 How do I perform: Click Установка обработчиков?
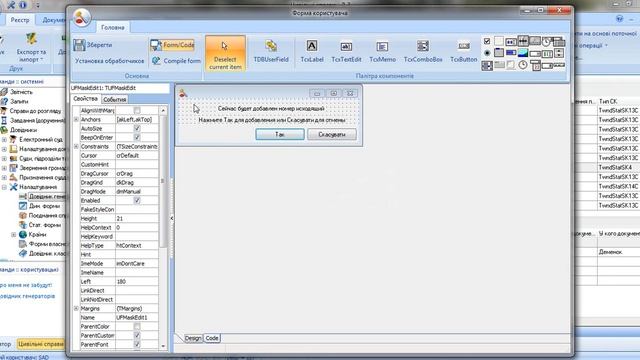109,61
